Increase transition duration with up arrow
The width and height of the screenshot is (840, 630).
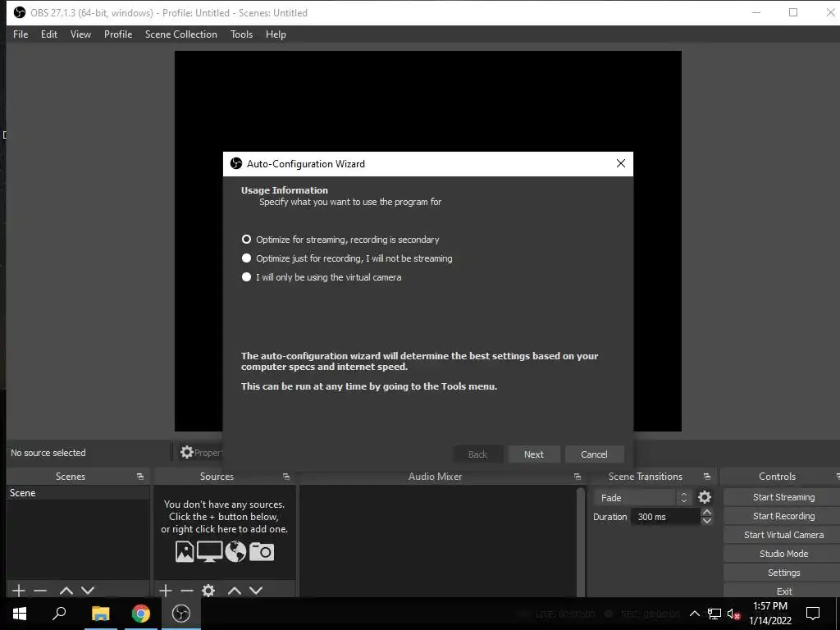707,512
